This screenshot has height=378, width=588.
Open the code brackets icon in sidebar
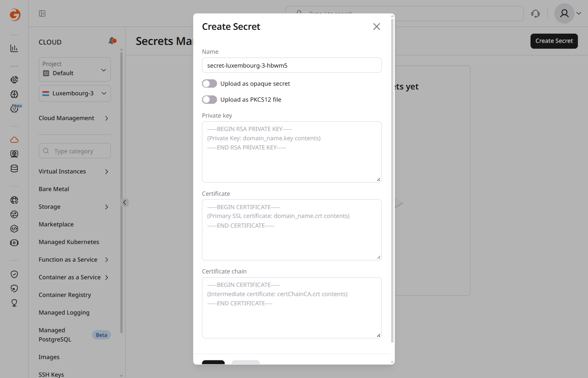coord(14,228)
